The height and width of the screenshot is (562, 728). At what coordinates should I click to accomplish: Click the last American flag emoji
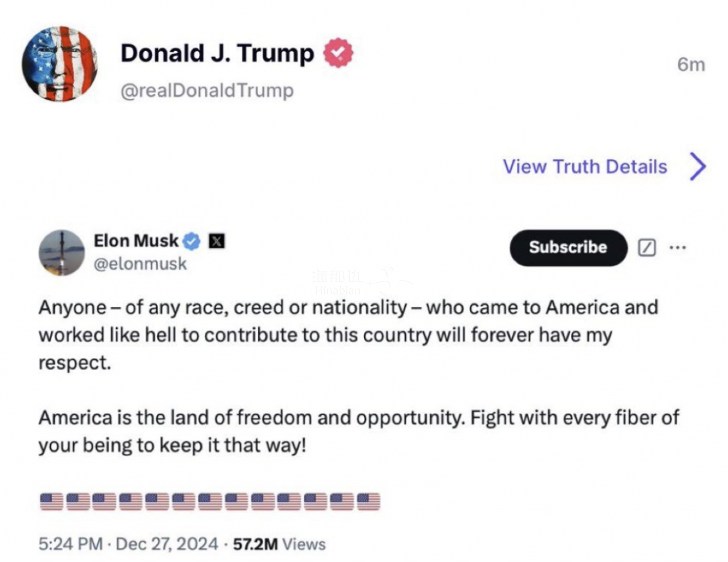tap(369, 502)
